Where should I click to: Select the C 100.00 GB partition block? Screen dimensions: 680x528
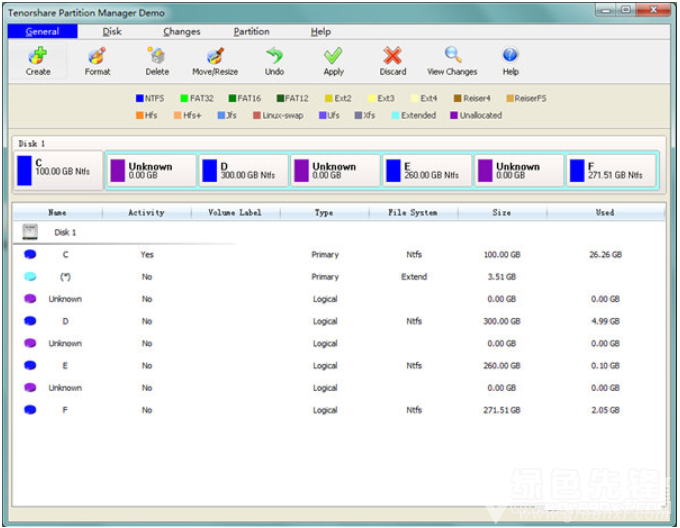pyautogui.click(x=59, y=170)
